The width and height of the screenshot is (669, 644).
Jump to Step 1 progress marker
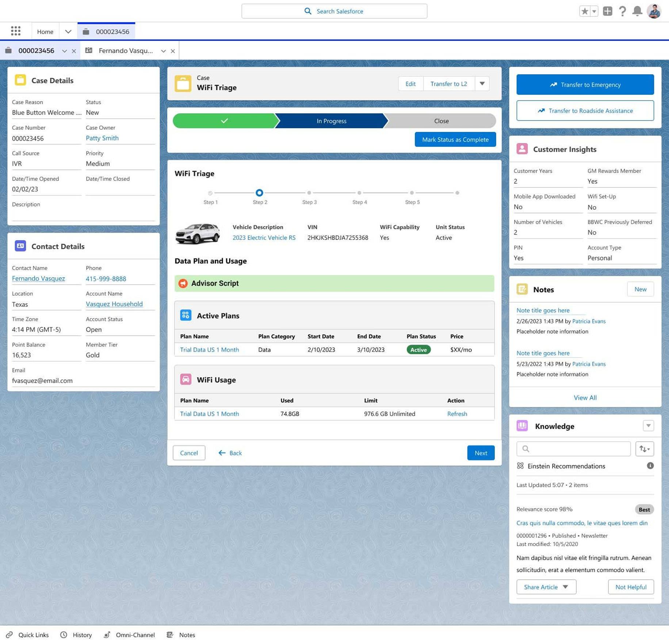point(210,193)
